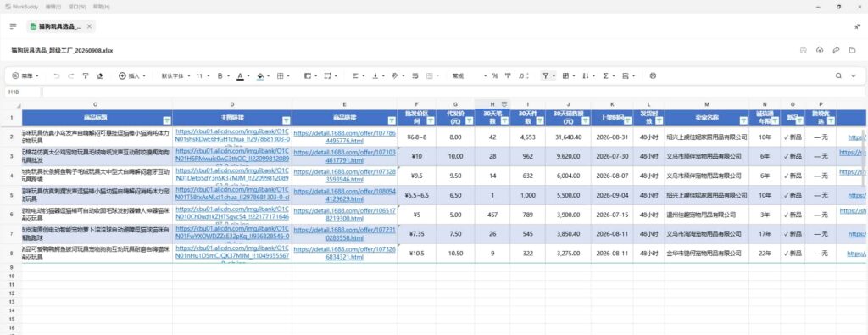
Task: Select cell with value 31,640.40
Action: (x=568, y=137)
